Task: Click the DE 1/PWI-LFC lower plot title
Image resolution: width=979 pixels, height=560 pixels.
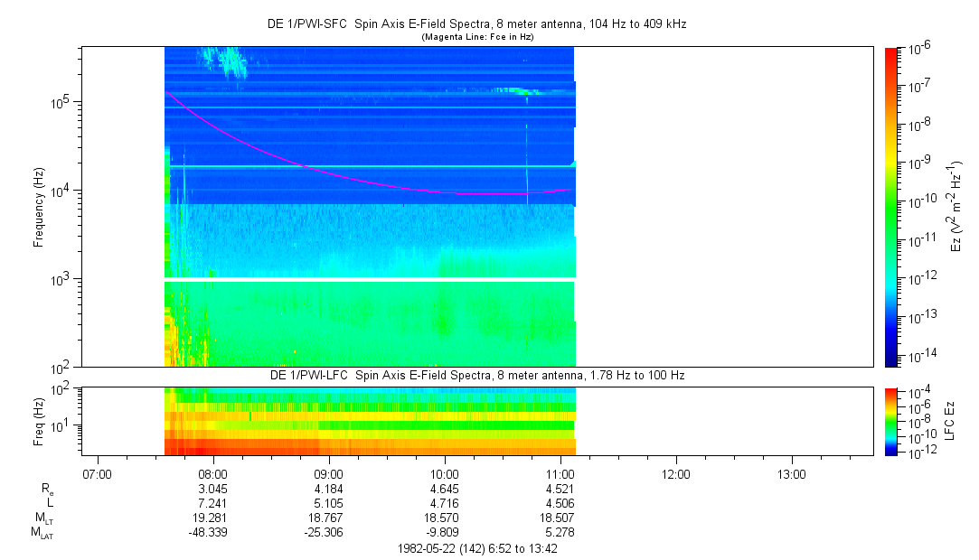Action: [x=477, y=375]
